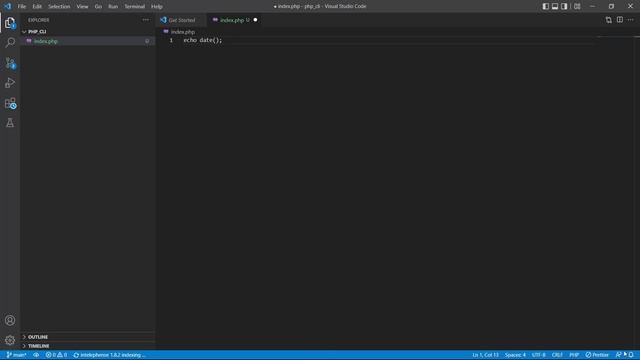
Task: Open the Explorer view in activity bar
Action: (x=10, y=23)
